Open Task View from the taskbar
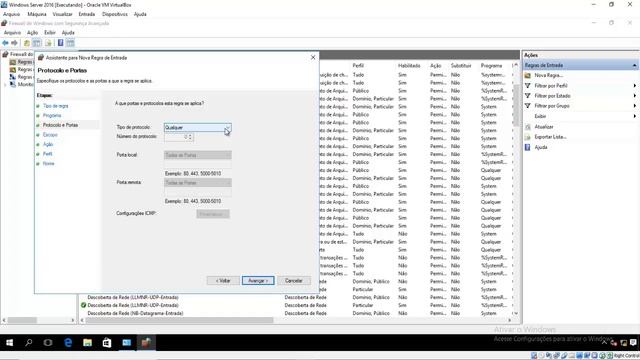The height and width of the screenshot is (360, 640). pyautogui.click(x=48, y=343)
